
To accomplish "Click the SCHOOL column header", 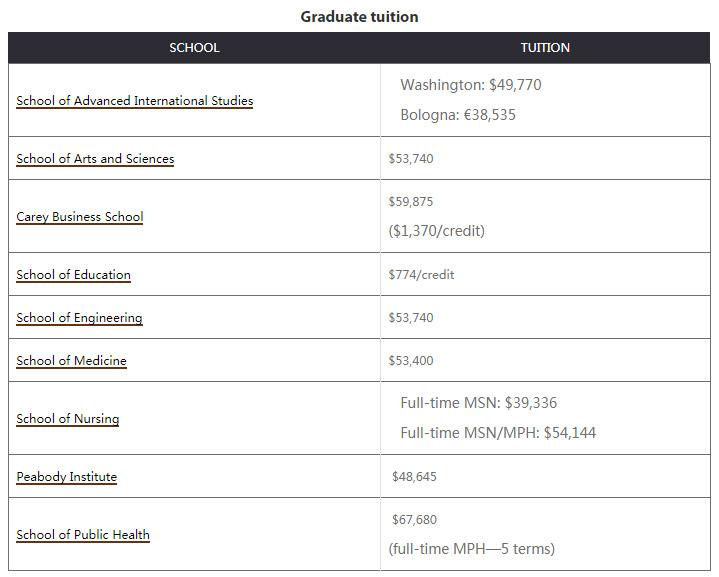I will coord(194,48).
